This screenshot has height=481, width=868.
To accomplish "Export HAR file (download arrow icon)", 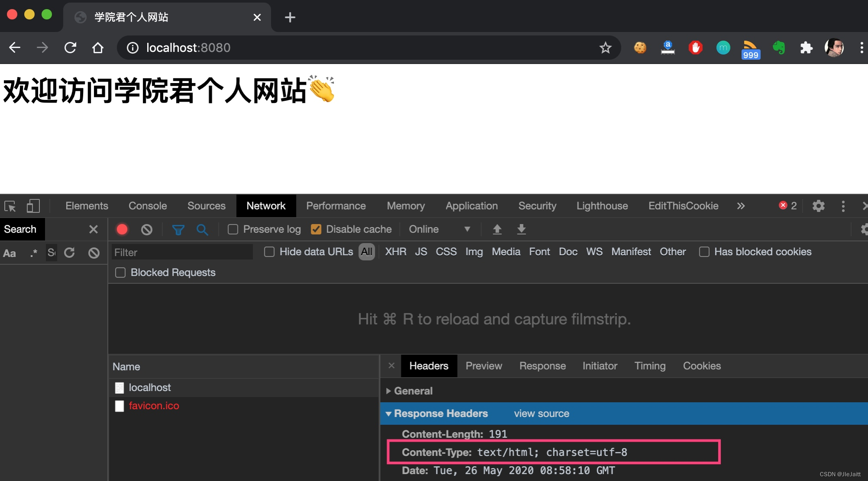I will tap(521, 229).
